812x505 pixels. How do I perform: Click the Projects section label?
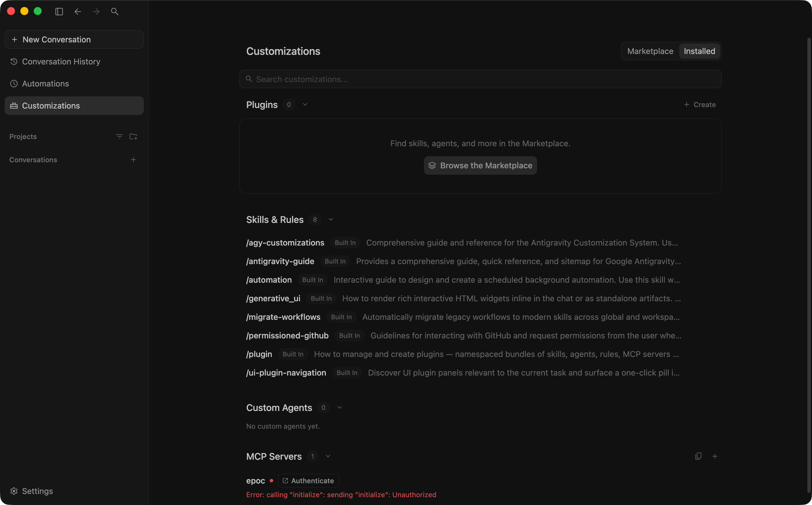click(23, 136)
